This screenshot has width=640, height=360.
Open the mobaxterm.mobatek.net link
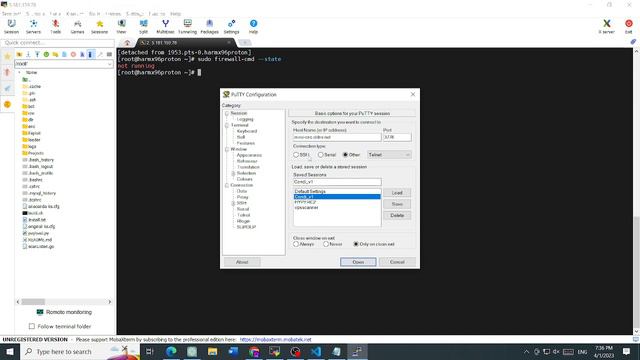coord(276,340)
